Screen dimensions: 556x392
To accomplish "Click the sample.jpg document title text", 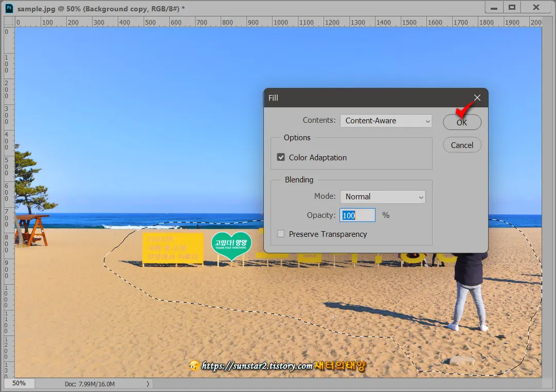I will coord(101,9).
